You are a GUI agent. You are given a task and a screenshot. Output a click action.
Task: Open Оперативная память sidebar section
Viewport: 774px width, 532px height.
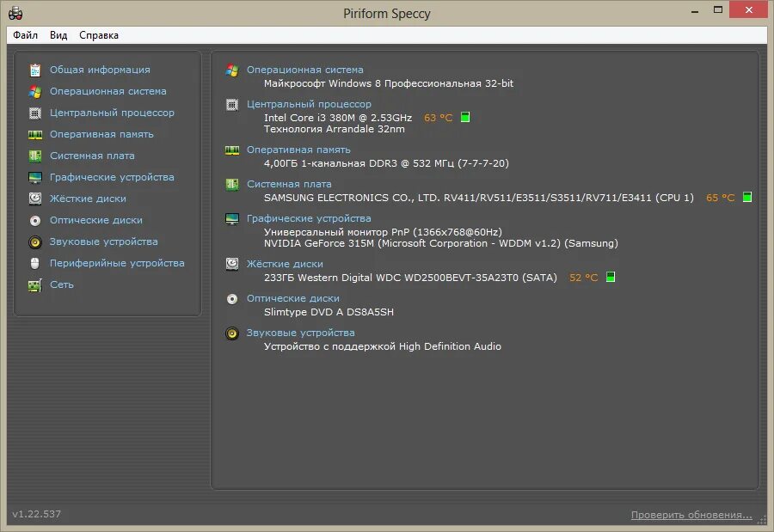pos(101,134)
